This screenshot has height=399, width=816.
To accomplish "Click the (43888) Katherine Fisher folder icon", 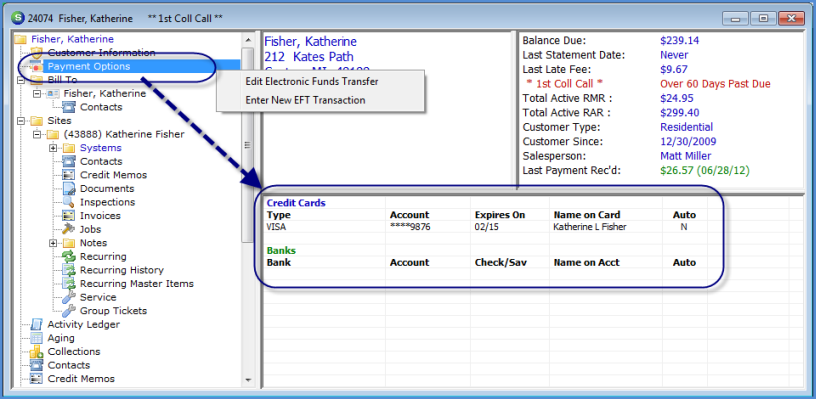I will (53, 134).
